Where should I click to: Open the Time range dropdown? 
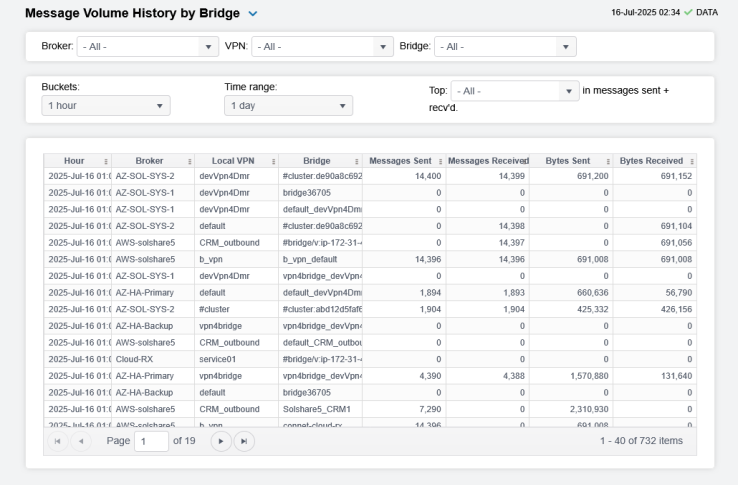coord(288,105)
